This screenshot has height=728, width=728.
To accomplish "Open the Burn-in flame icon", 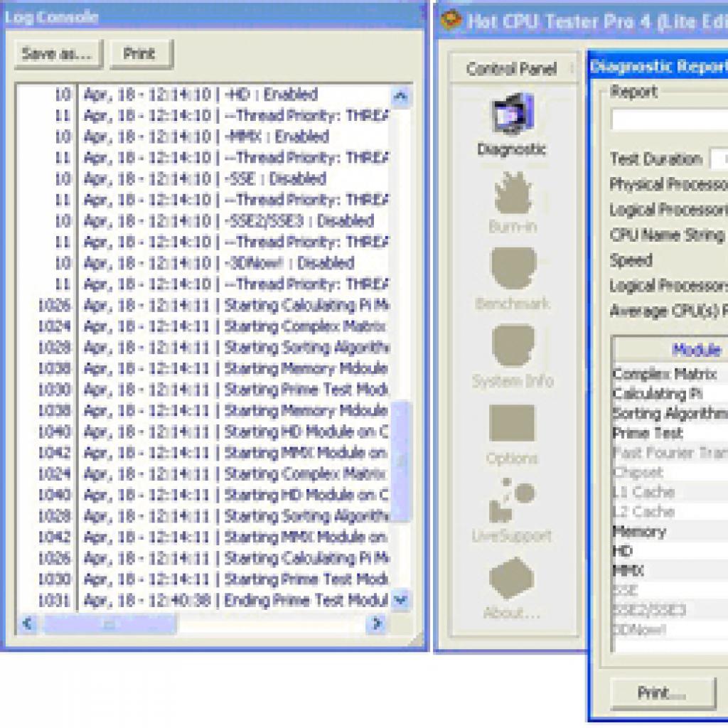I will click(513, 193).
